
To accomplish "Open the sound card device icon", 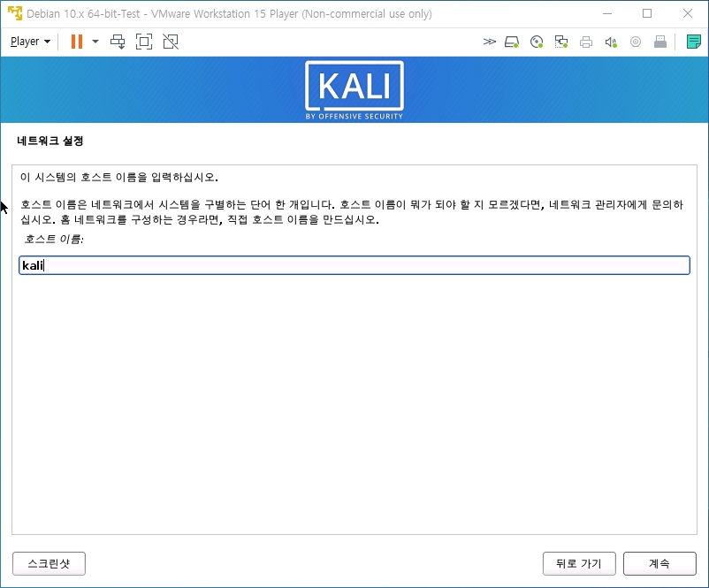I will coord(611,42).
